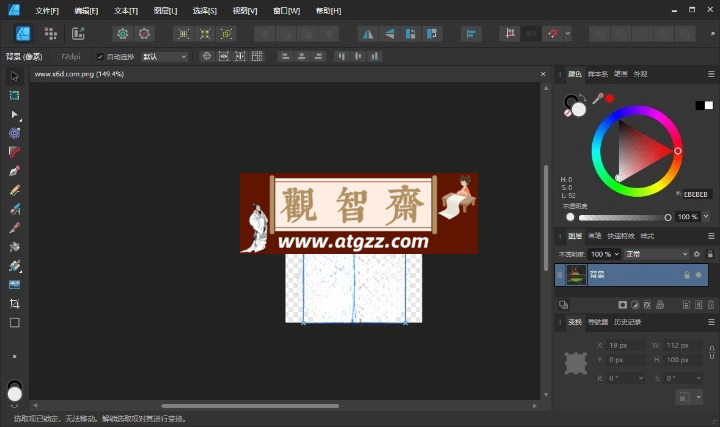Open the auto-select mode dropdown
The image size is (720, 427).
coord(164,56)
